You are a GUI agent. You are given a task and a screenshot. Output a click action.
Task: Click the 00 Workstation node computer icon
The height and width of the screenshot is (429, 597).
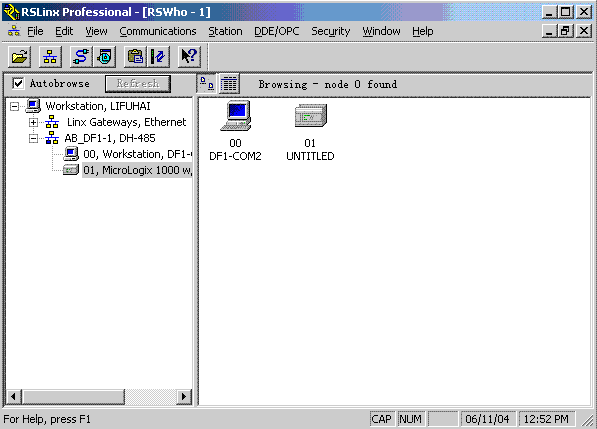(71, 154)
